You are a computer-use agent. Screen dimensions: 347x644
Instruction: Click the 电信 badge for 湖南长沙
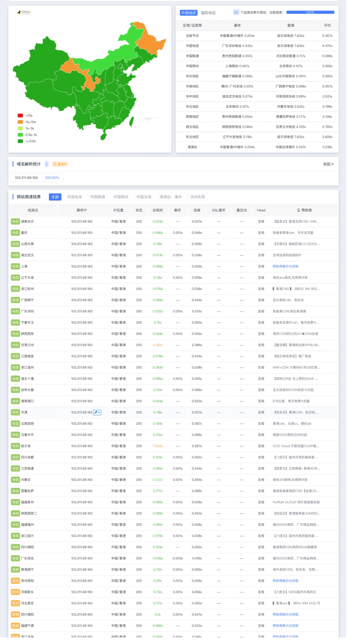coord(15,221)
